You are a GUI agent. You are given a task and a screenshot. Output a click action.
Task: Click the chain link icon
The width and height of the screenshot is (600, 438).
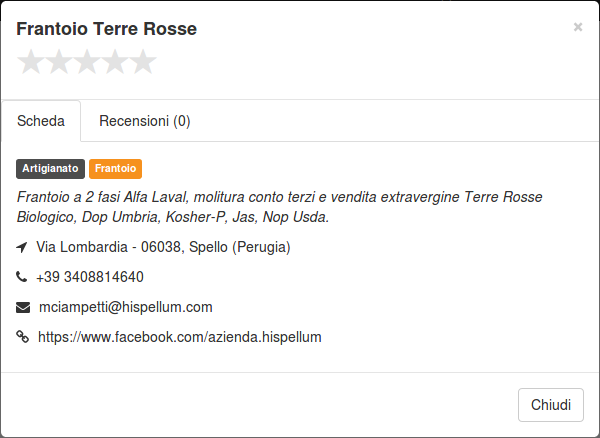[x=22, y=337]
